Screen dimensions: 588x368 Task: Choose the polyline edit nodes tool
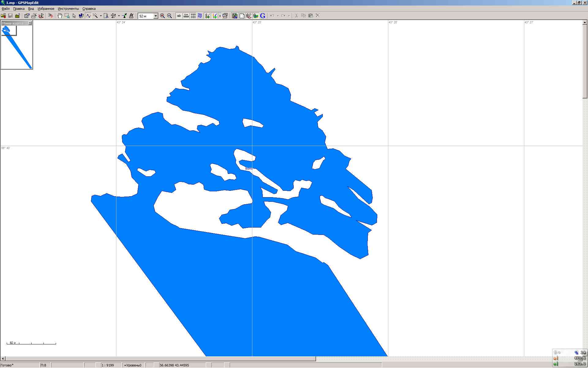(x=89, y=16)
